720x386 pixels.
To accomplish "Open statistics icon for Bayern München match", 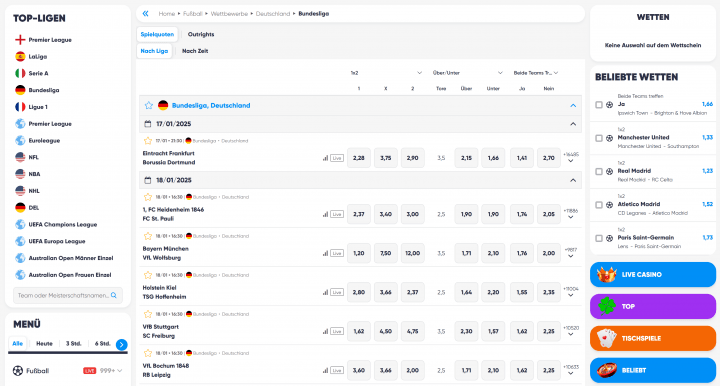I will coord(325,253).
